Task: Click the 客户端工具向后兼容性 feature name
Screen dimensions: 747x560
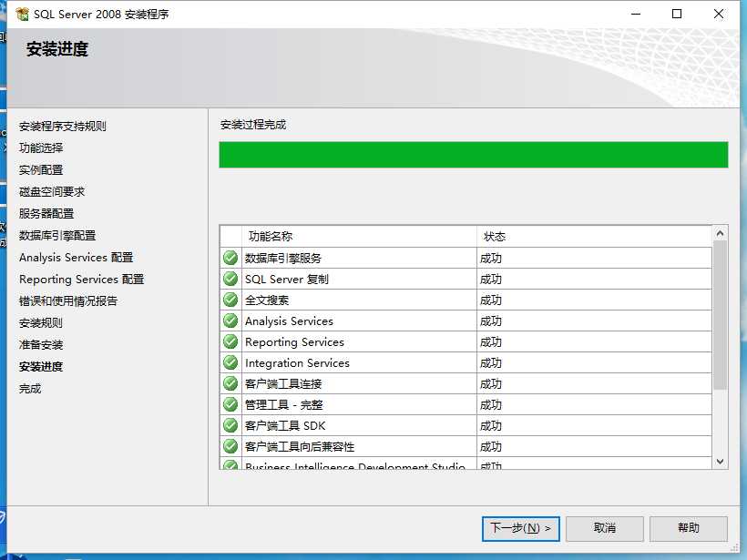Action: pos(300,447)
